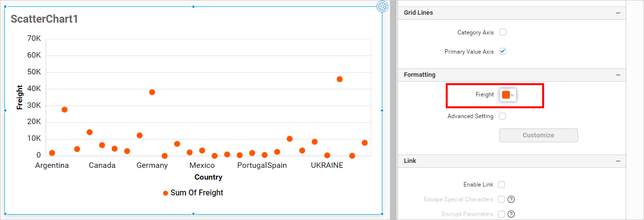Screen dimensions: 644x220
Task: Collapse the Link section
Action: (618, 161)
